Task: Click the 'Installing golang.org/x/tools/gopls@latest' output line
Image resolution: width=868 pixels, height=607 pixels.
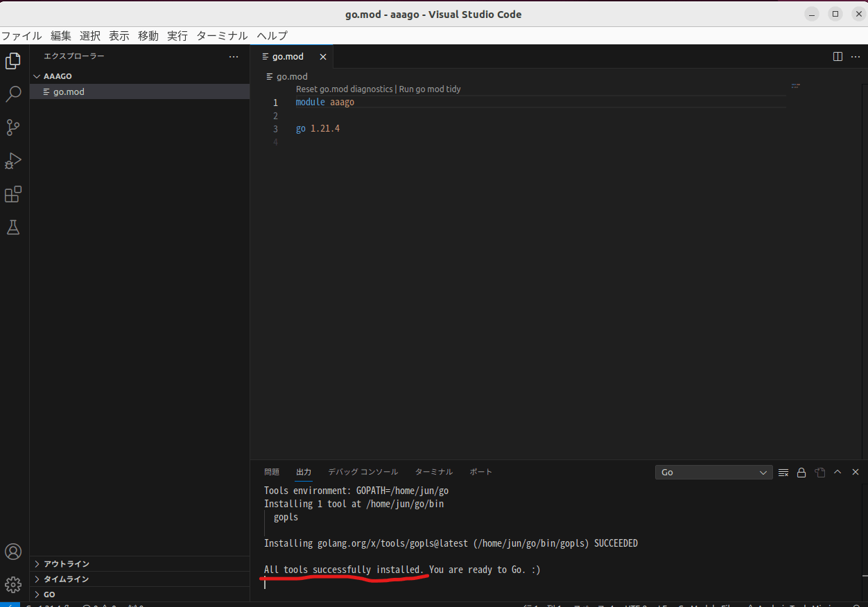Action: pos(451,543)
